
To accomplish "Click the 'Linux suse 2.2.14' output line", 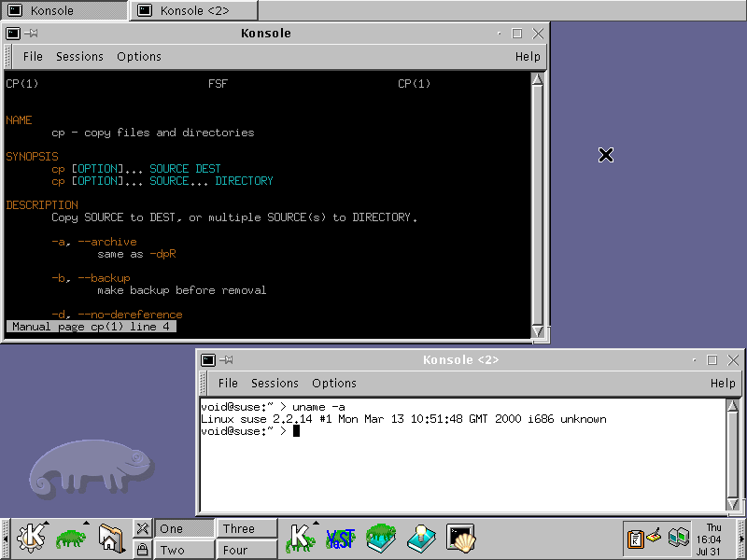I will (x=403, y=419).
